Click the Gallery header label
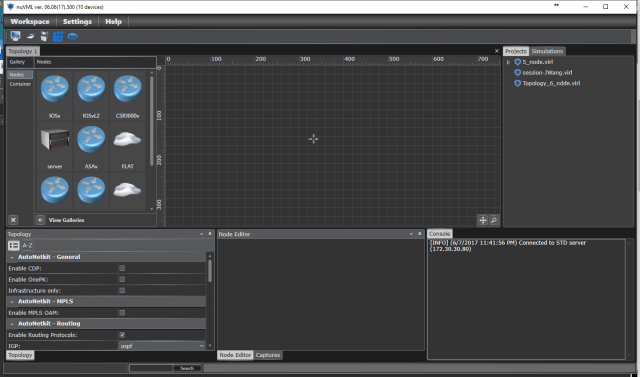This screenshot has height=377, width=640. coord(17,62)
